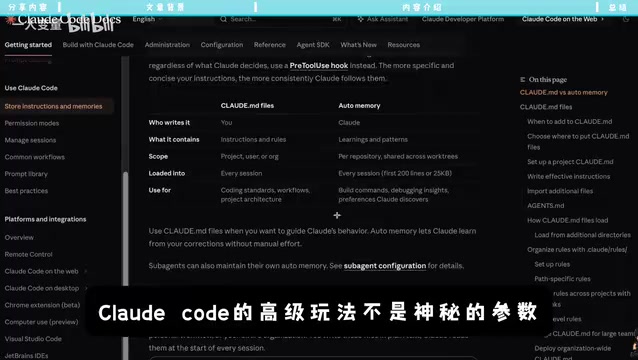Viewport: 638px width, 360px height.
Task: Click Every session (first 200 lines or 25KB) cell
Action: [395, 173]
